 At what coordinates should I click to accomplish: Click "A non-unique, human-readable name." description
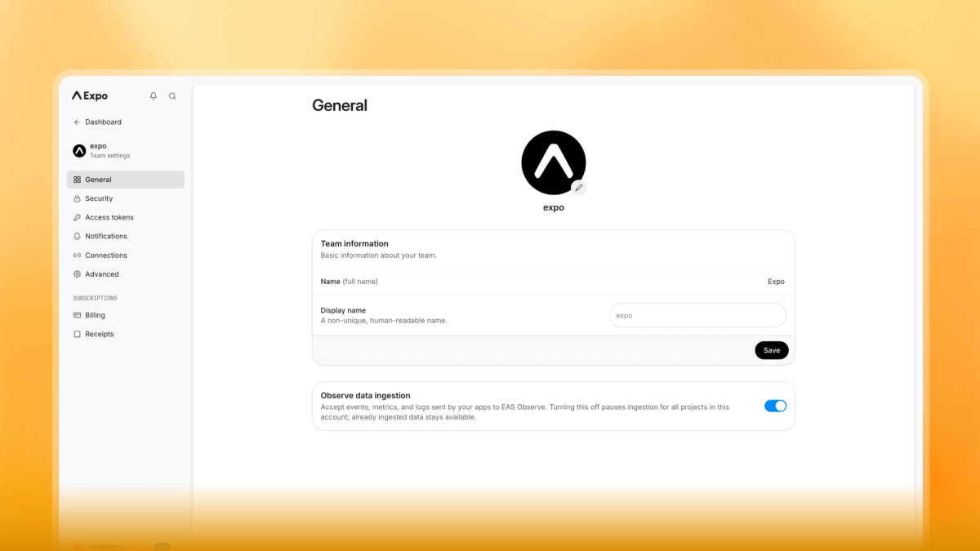click(384, 321)
